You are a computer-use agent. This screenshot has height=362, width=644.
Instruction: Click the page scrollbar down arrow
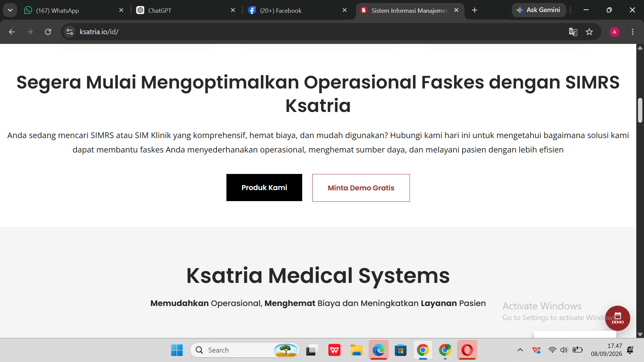click(x=640, y=334)
